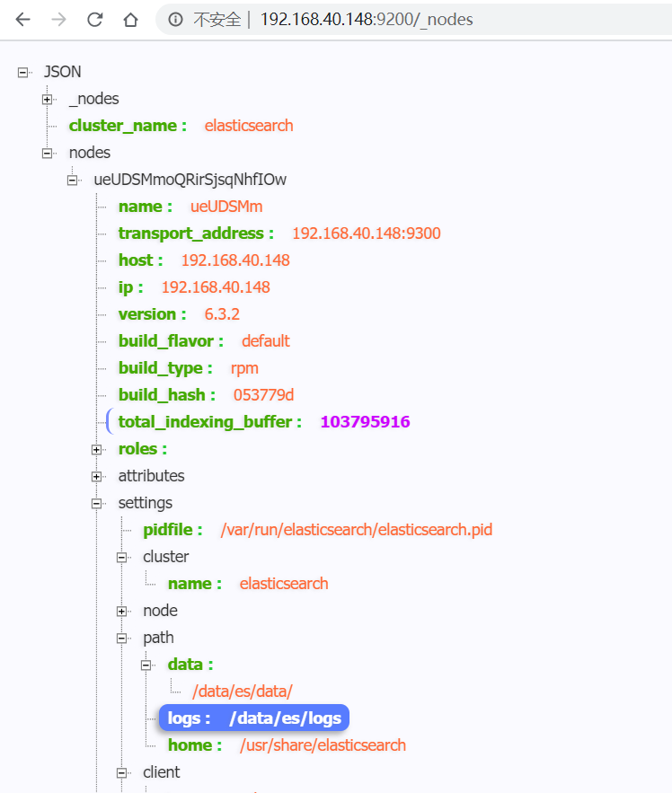Select the highlighted logs /data/es/logs row

coord(254,718)
